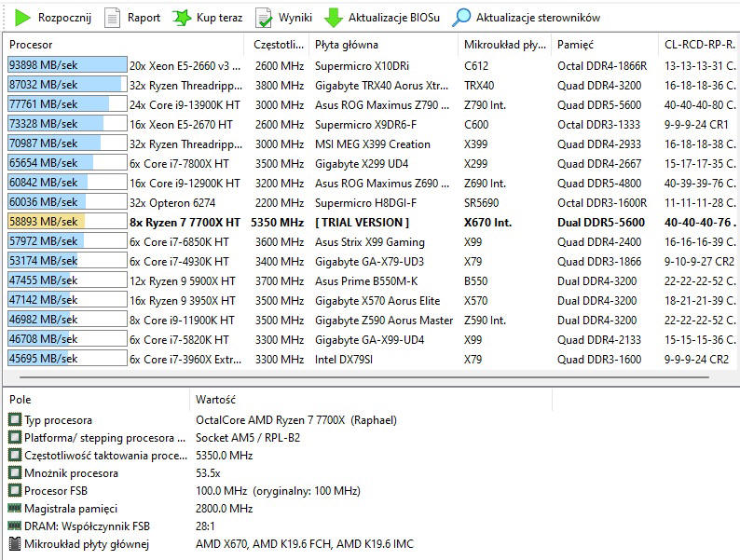Click the 45695 MB/sek result bar
This screenshot has height=560, width=740.
pyautogui.click(x=66, y=359)
